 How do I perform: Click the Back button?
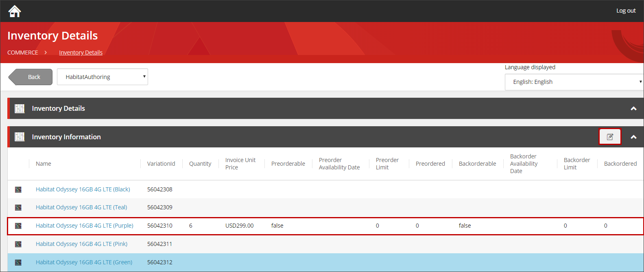click(31, 77)
